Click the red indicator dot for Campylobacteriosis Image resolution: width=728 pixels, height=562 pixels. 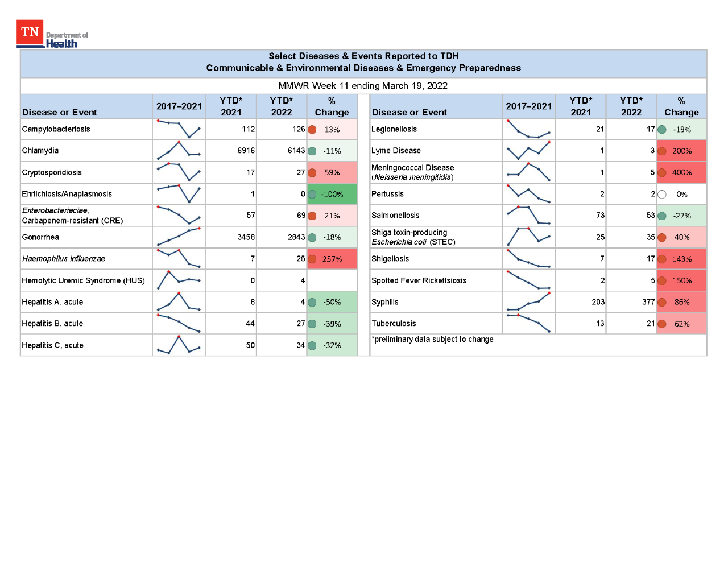[x=312, y=130]
